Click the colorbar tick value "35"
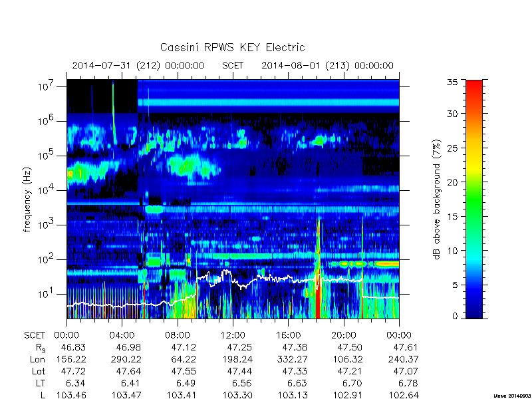532x399 pixels. (x=452, y=82)
